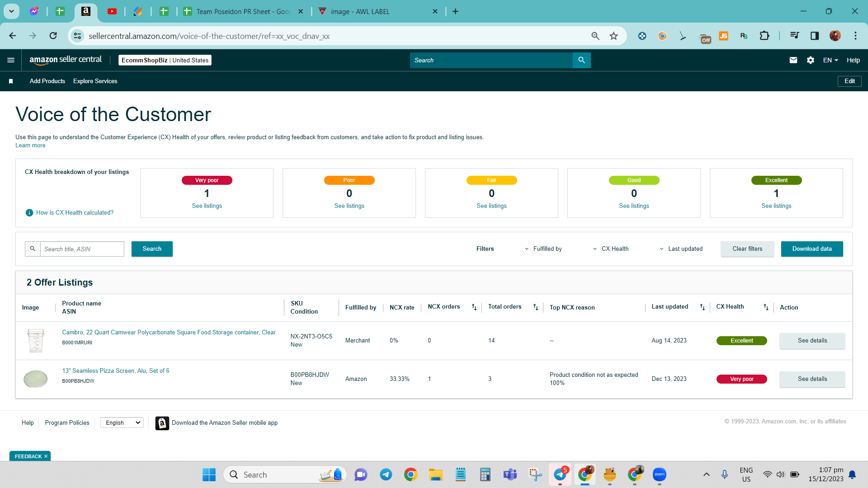The image size is (868, 488).
Task: Click See listings under Very poor
Action: (x=207, y=206)
